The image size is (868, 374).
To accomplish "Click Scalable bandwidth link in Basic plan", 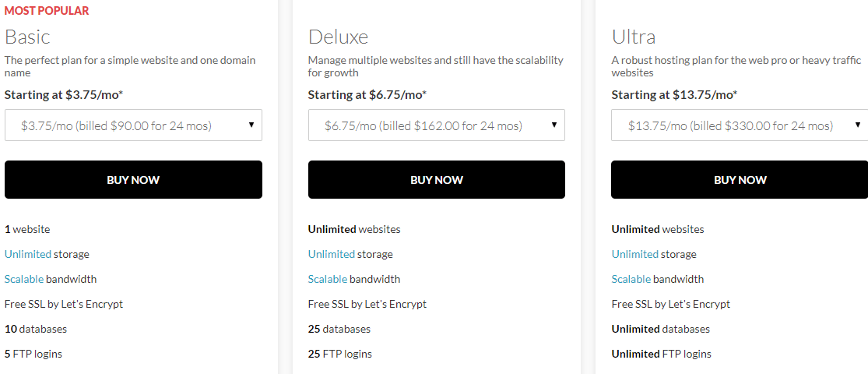I will pyautogui.click(x=24, y=279).
